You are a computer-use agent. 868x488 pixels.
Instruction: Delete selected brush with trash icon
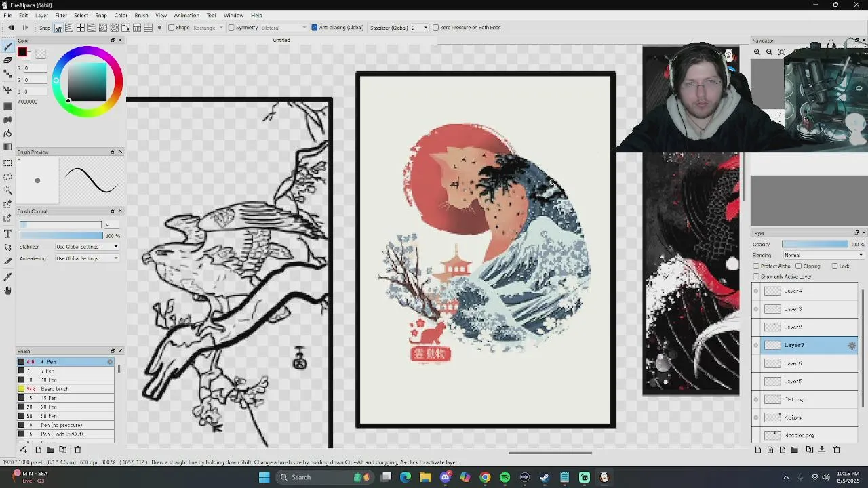coord(77,449)
